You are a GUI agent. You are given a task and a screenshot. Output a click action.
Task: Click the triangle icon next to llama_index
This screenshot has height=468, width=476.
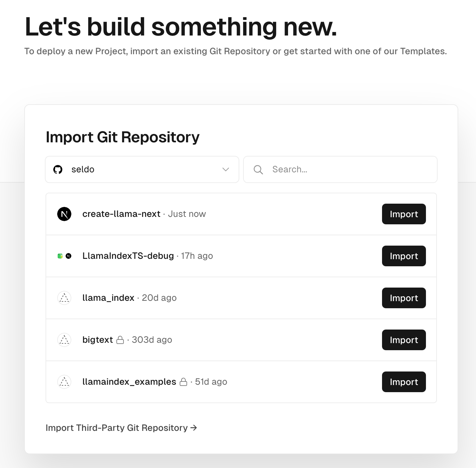point(64,298)
